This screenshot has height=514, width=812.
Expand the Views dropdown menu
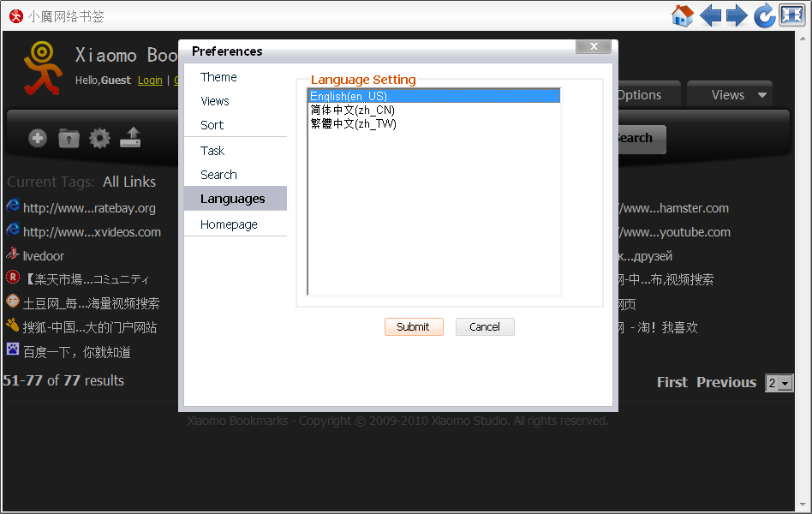tap(730, 95)
